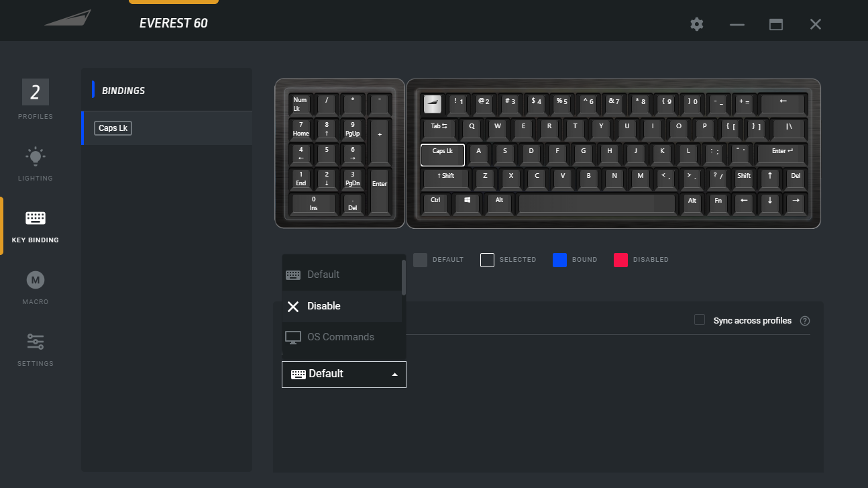Click the Bound legend blue swatch
The width and height of the screenshot is (868, 488).
coord(559,260)
